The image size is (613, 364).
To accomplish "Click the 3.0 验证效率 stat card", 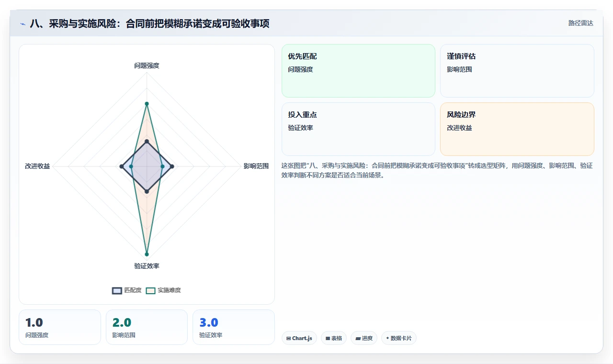I will (234, 327).
